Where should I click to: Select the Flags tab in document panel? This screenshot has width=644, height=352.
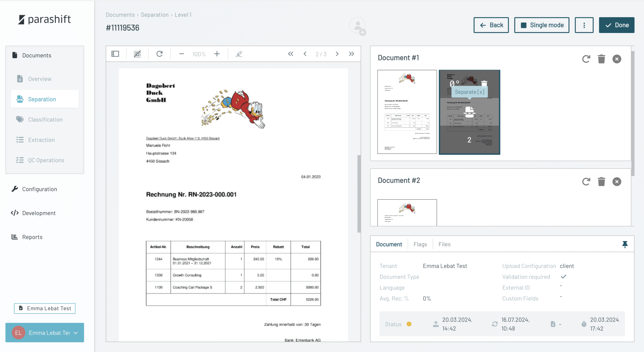pos(420,244)
